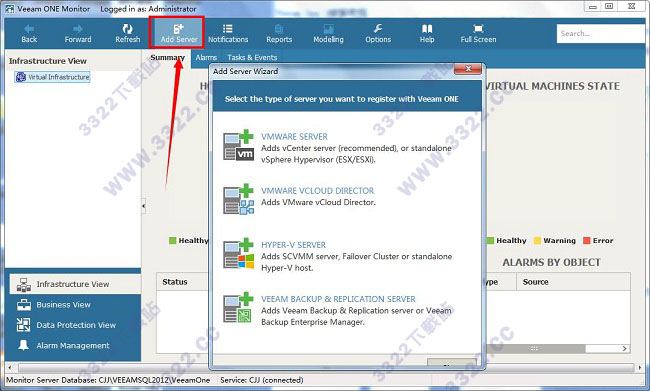Open the Tasks & Events tab

tap(252, 57)
